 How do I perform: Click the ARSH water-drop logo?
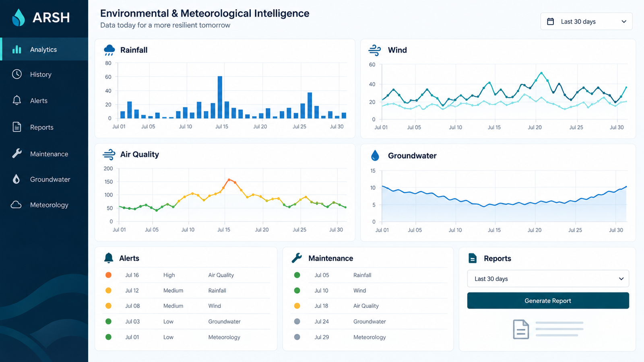coord(19,17)
